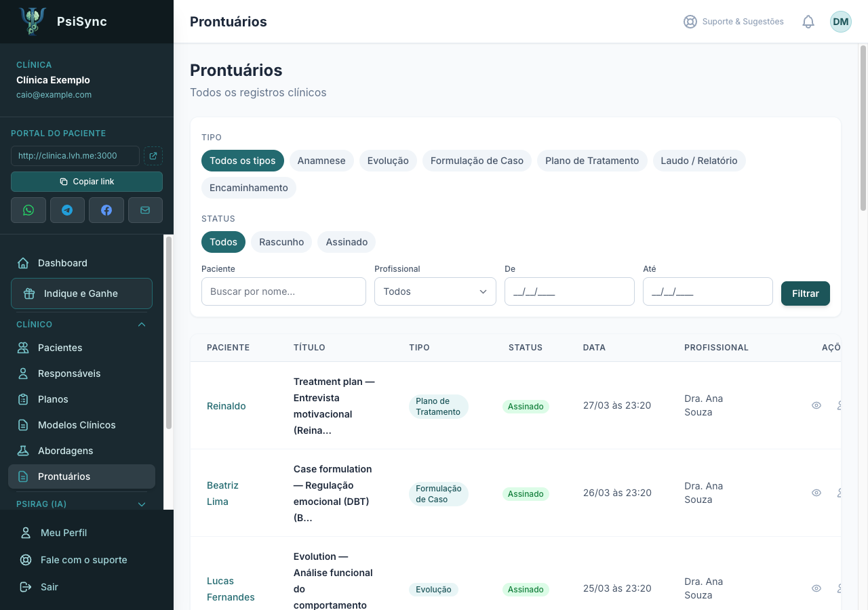The width and height of the screenshot is (868, 610).
Task: Open the DM user avatar menu
Action: 841,22
